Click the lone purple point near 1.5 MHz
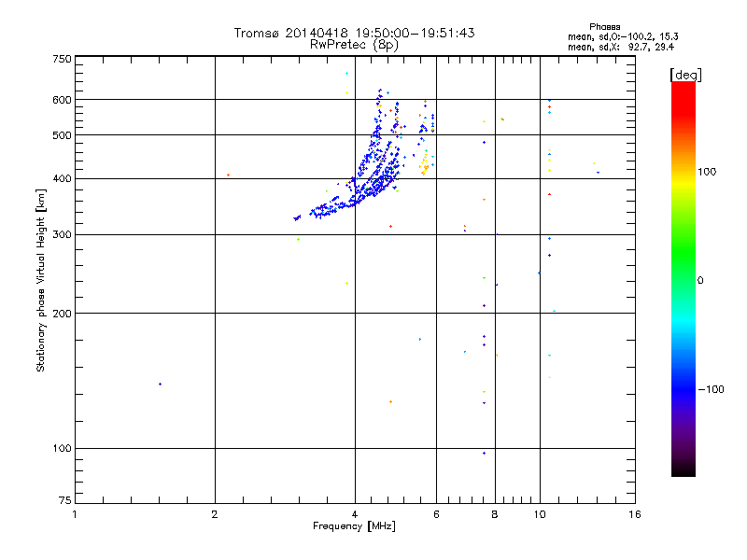747x560 pixels. [x=160, y=384]
